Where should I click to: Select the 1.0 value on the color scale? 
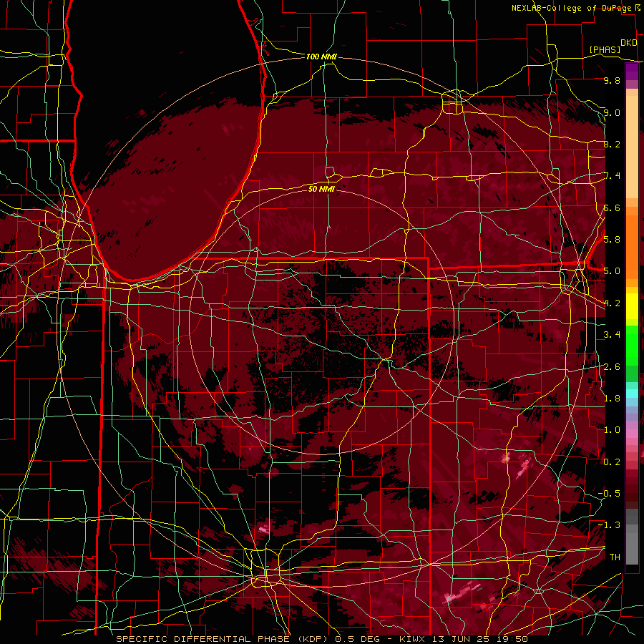[x=612, y=430]
